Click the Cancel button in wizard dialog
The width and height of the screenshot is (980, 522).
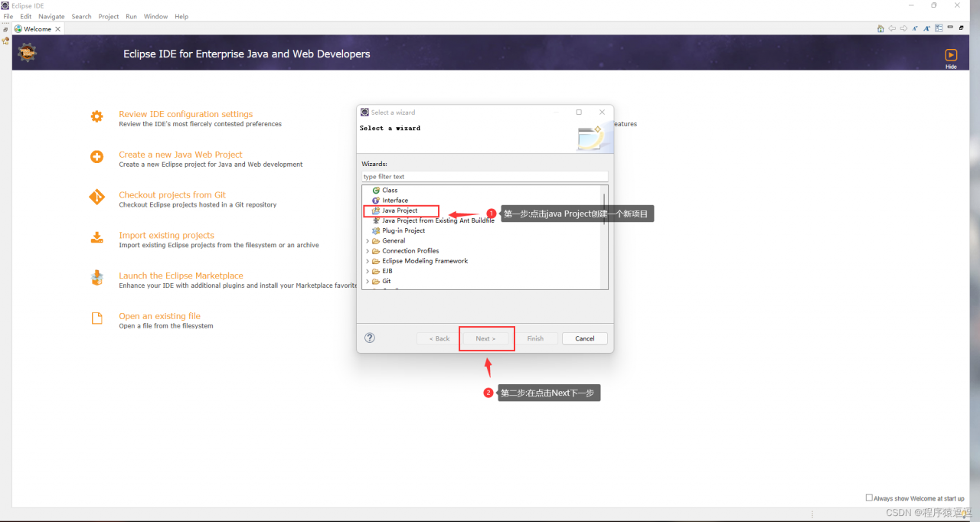pos(585,338)
